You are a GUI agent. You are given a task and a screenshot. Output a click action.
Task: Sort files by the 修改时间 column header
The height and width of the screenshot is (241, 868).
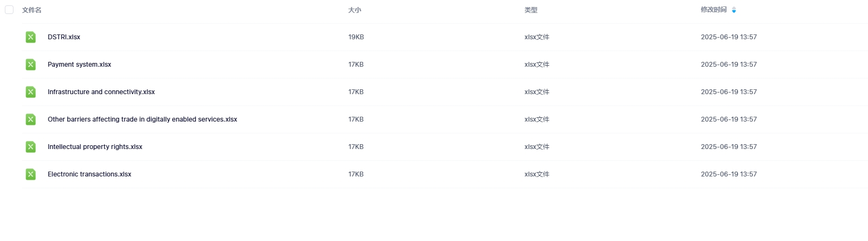pos(713,10)
